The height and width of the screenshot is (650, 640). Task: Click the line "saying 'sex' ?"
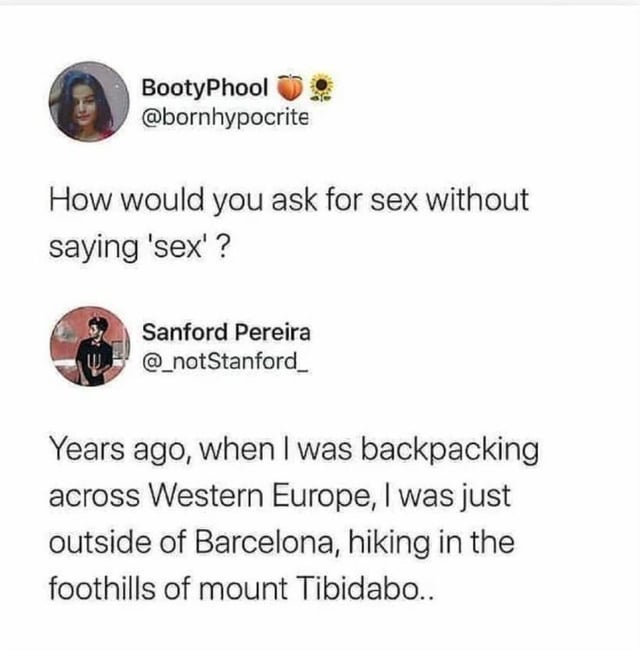(x=139, y=247)
